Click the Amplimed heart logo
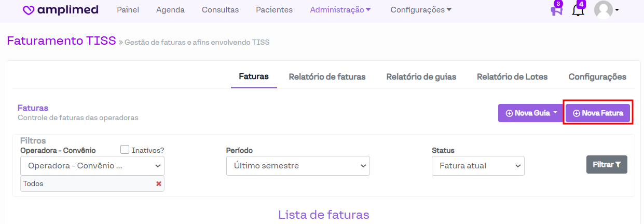Viewport: 644px width, 224px height. 29,10
